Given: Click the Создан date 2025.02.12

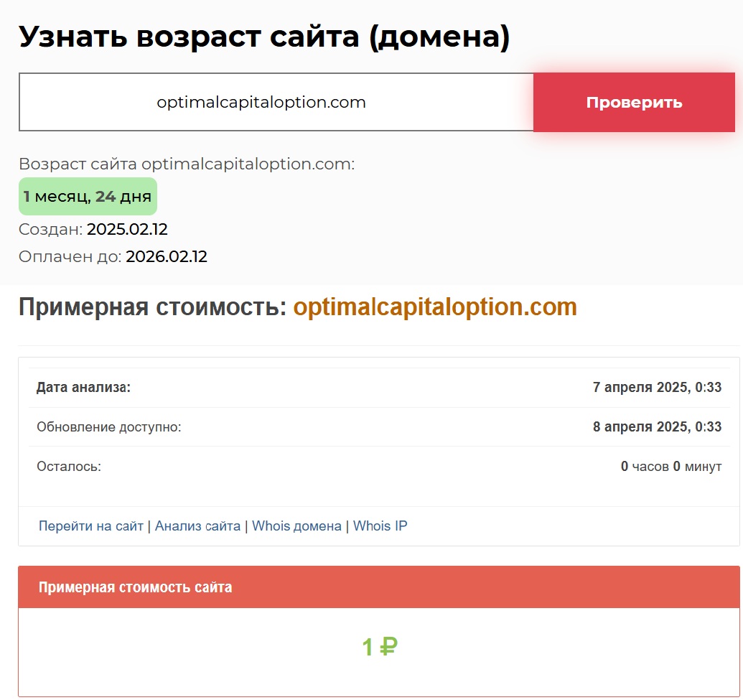Looking at the screenshot, I should pyautogui.click(x=127, y=230).
